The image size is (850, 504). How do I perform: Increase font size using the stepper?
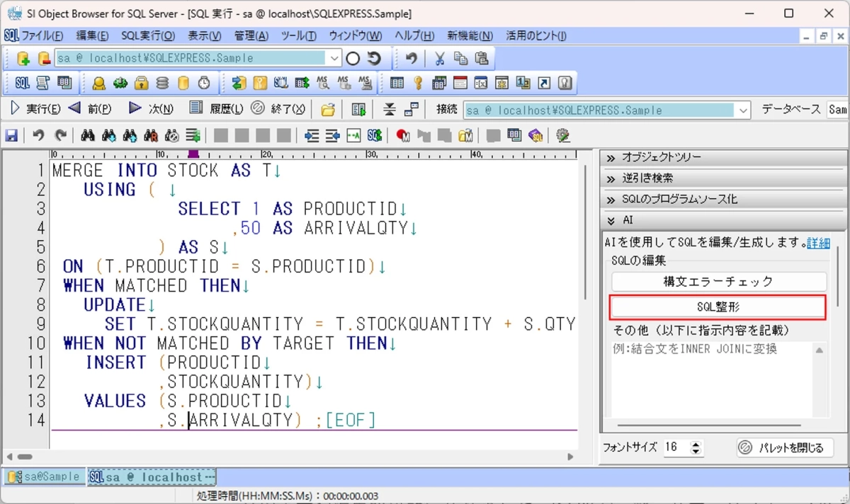point(696,444)
